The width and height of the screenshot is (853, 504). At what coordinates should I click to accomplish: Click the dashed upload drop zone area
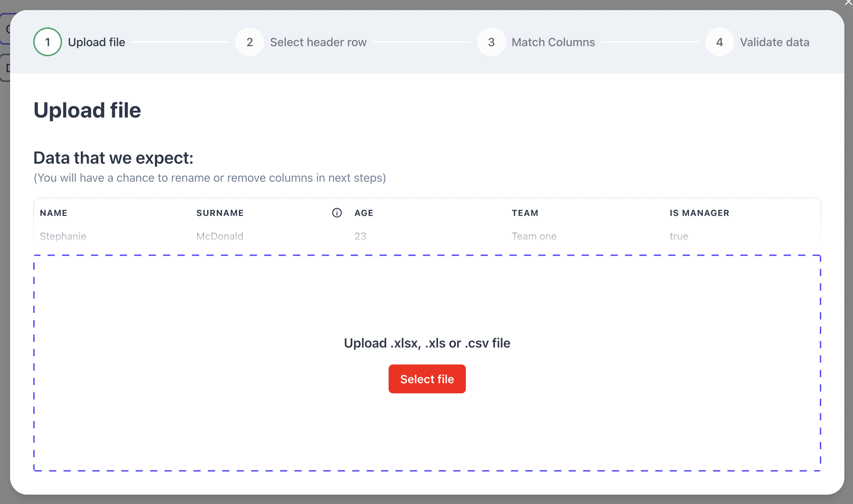pos(427,363)
